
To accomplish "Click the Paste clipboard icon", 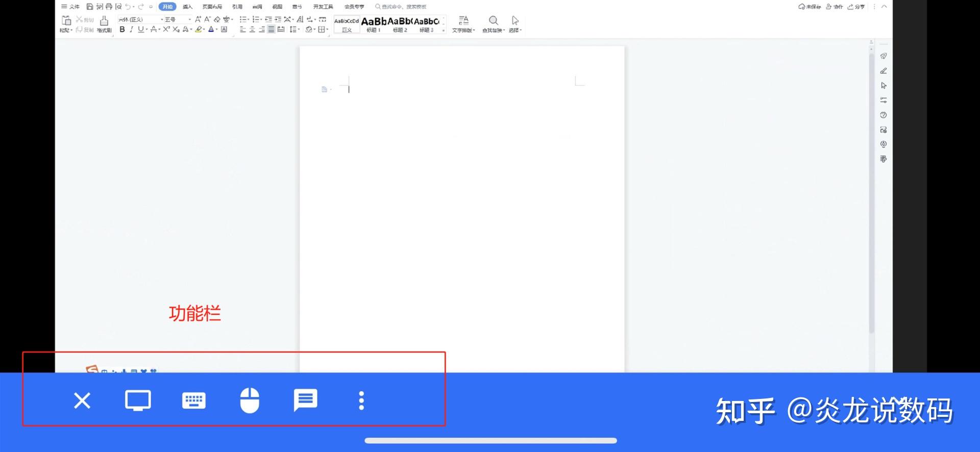I will tap(66, 20).
